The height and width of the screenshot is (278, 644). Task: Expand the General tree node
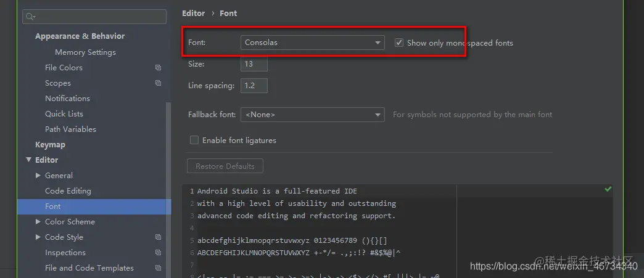[x=38, y=175]
